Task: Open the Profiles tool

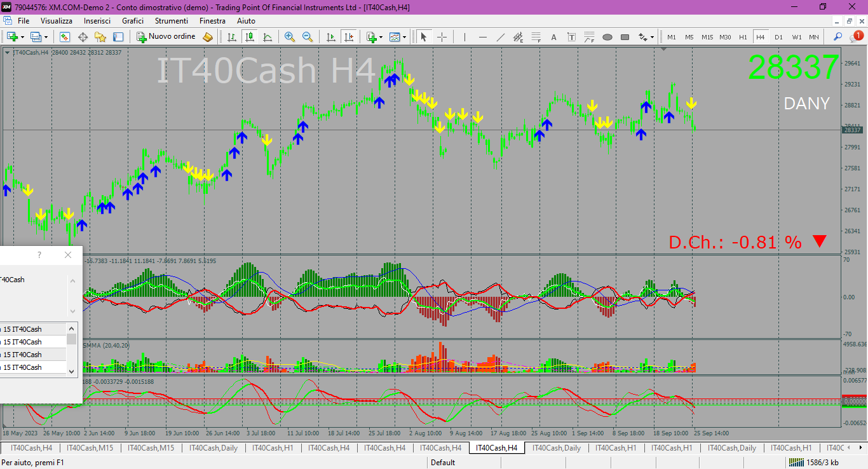Action: (x=36, y=37)
